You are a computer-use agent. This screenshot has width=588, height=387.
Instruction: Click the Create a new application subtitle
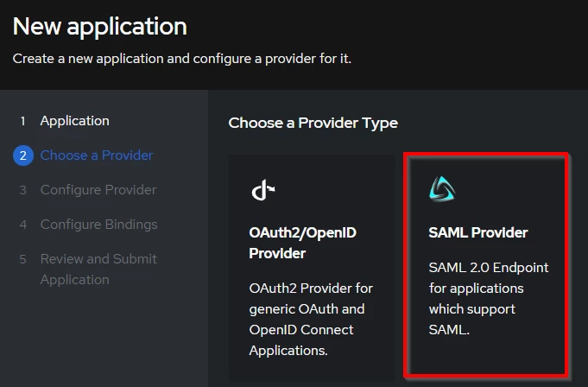181,60
